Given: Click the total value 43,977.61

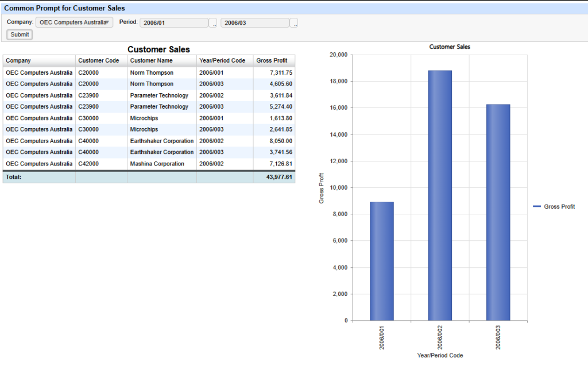Looking at the screenshot, I should point(279,177).
